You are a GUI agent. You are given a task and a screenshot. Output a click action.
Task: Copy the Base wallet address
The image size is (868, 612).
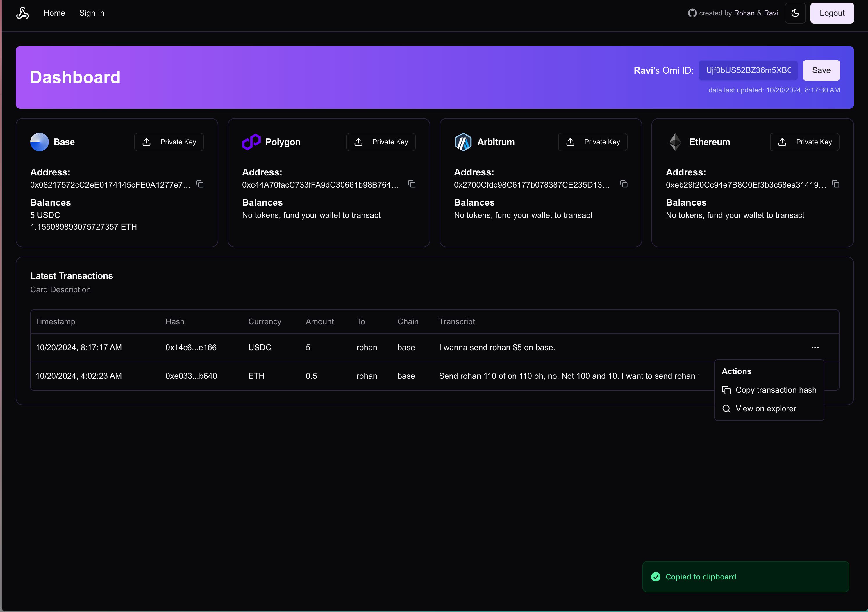(x=200, y=184)
